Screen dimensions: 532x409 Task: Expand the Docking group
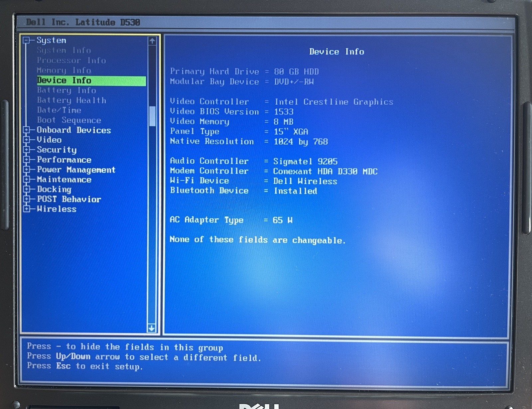tap(27, 189)
